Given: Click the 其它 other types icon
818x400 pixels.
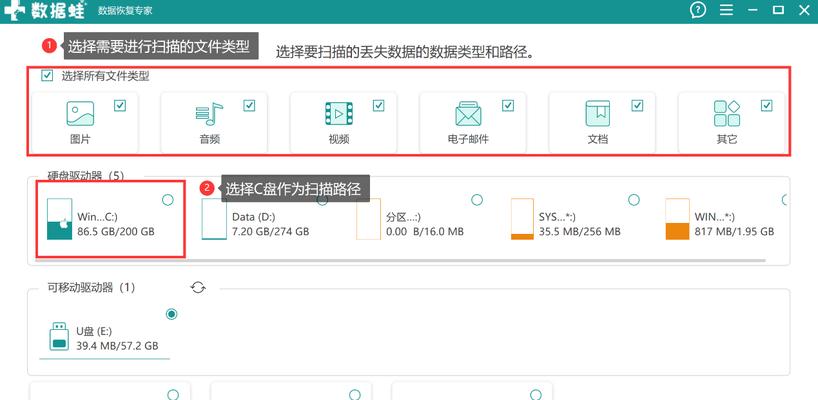Looking at the screenshot, I should pyautogui.click(x=727, y=114).
